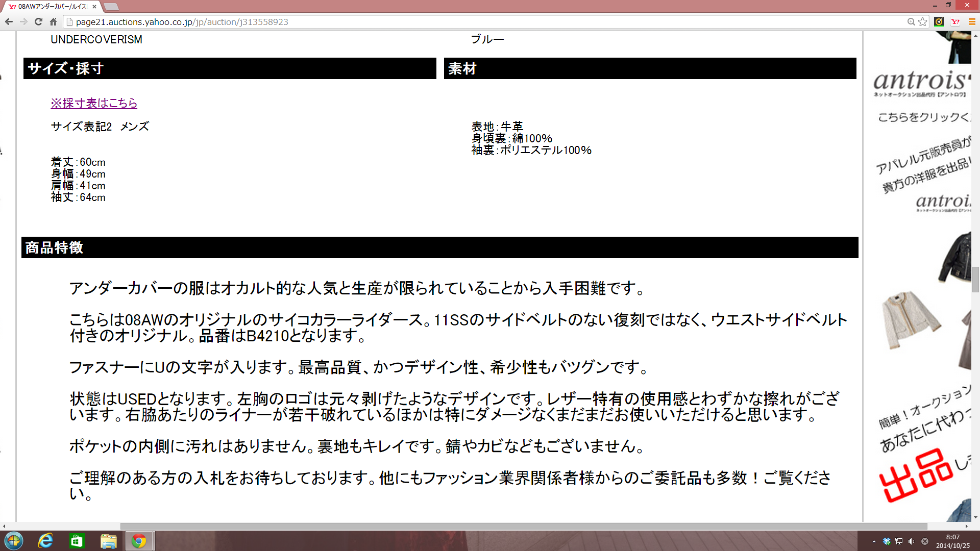Screen dimensions: 980x551
Task: Open the zoom indicator in address bar
Action: 911,21
